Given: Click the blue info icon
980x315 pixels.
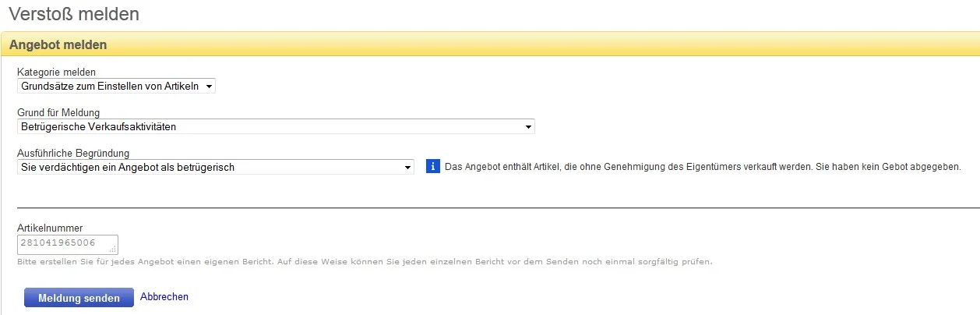Looking at the screenshot, I should pyautogui.click(x=433, y=167).
